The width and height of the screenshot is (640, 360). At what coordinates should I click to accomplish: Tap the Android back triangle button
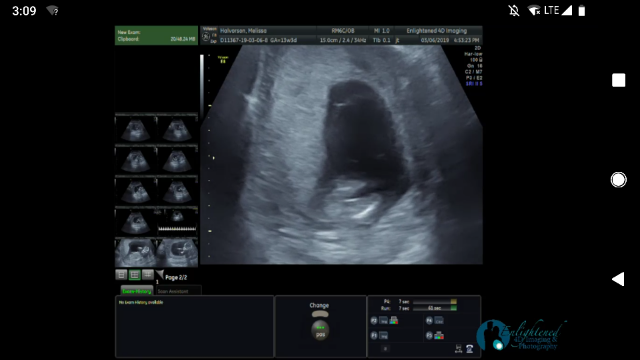click(x=618, y=279)
